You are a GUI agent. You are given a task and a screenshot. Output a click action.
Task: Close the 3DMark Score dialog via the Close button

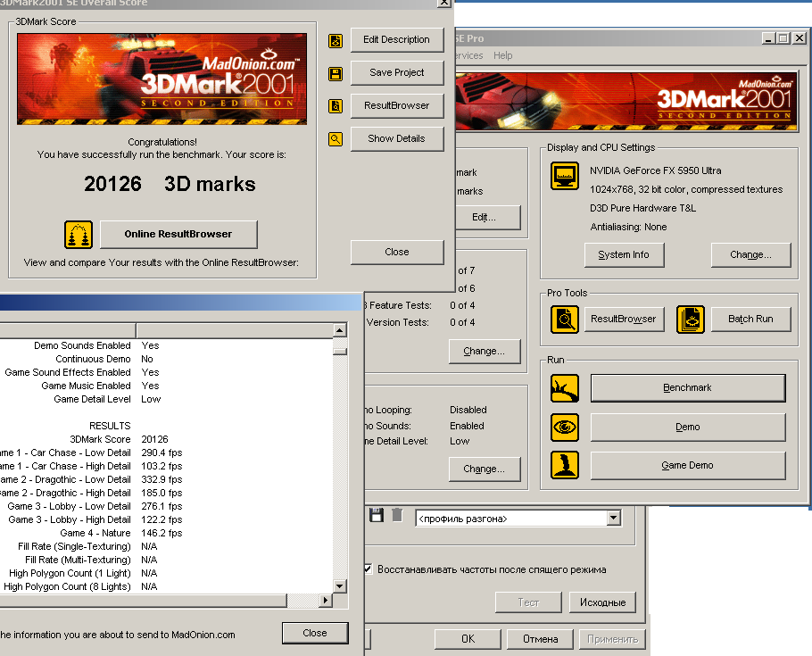point(397,252)
